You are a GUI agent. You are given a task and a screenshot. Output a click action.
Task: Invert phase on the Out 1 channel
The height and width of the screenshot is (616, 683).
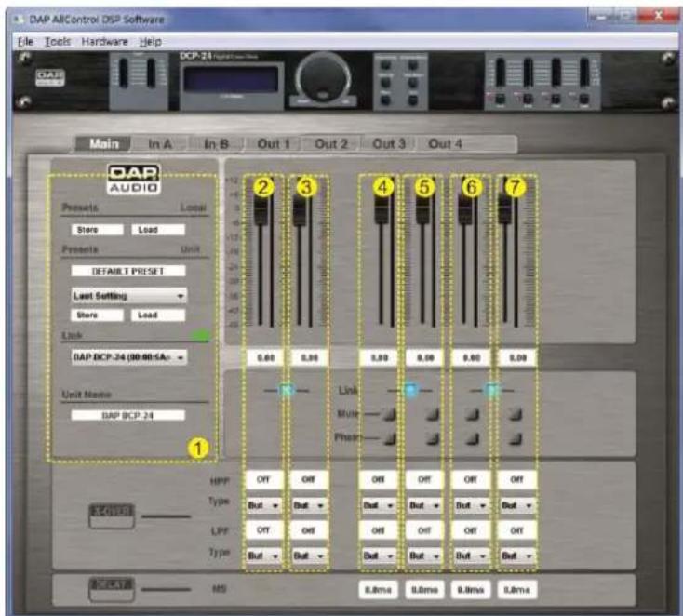(x=389, y=438)
